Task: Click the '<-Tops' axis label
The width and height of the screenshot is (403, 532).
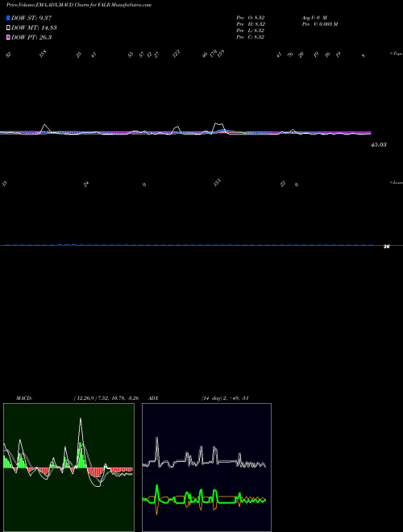Action: [397, 54]
